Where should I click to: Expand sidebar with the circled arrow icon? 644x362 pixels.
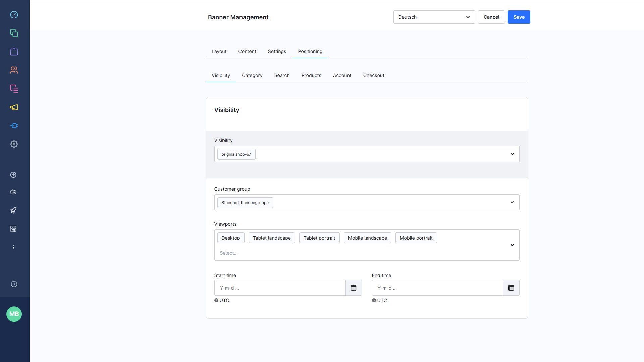(x=14, y=284)
